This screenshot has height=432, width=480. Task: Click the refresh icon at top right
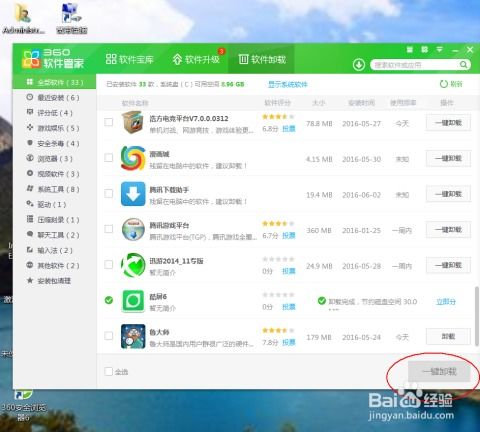click(x=444, y=84)
